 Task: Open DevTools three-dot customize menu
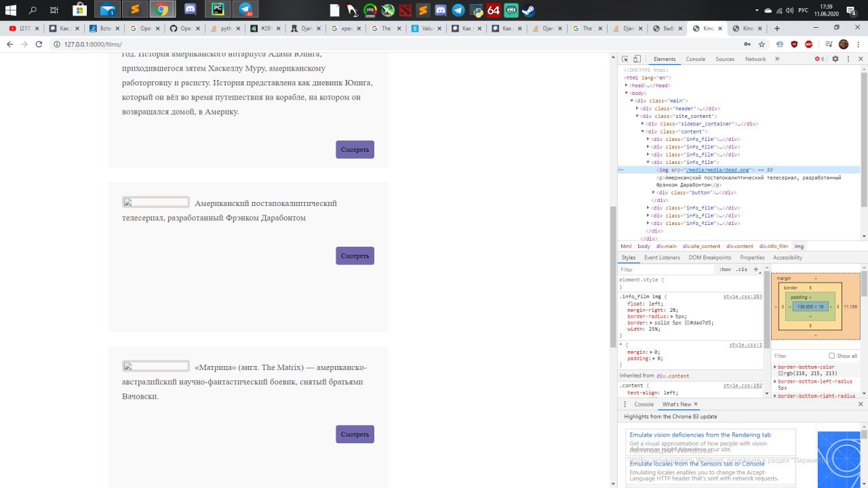848,59
